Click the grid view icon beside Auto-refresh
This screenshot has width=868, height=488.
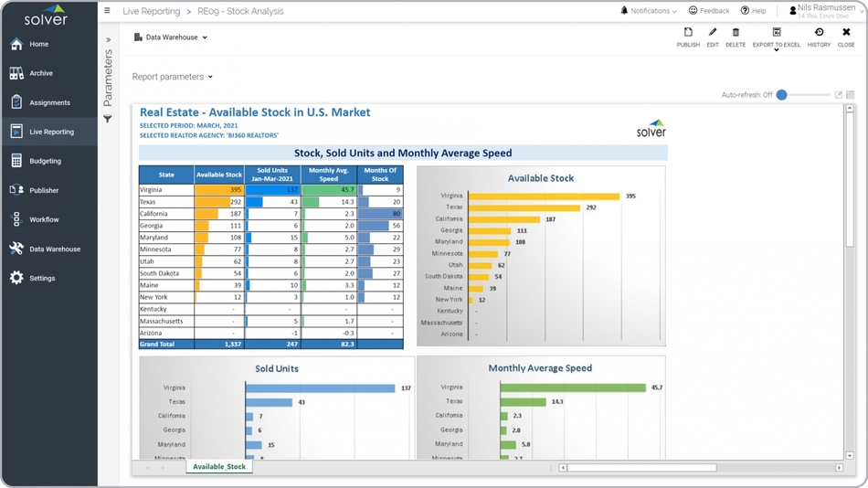(x=851, y=95)
